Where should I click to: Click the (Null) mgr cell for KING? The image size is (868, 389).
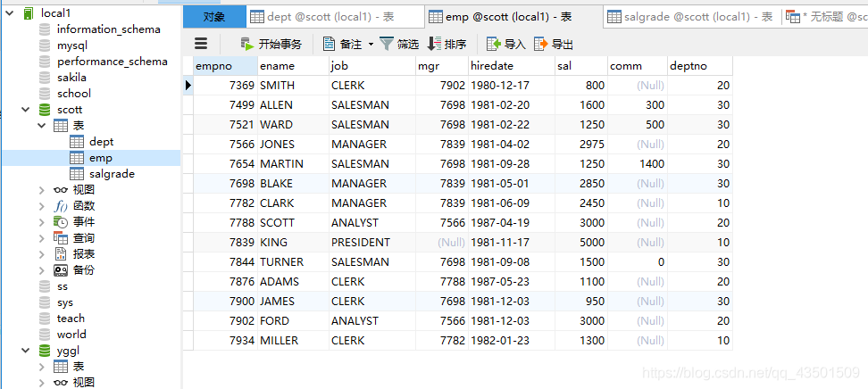coord(442,243)
